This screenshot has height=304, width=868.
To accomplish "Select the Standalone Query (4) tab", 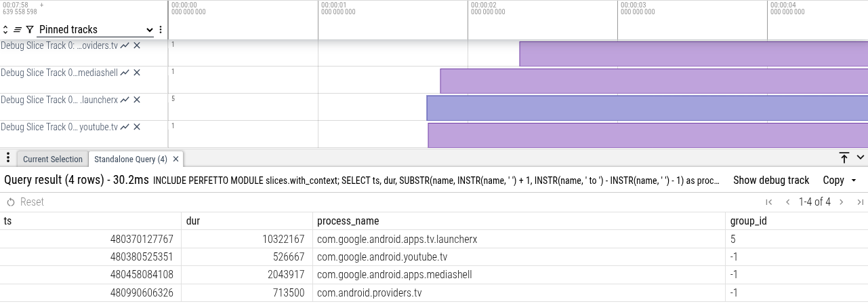I will (x=130, y=159).
